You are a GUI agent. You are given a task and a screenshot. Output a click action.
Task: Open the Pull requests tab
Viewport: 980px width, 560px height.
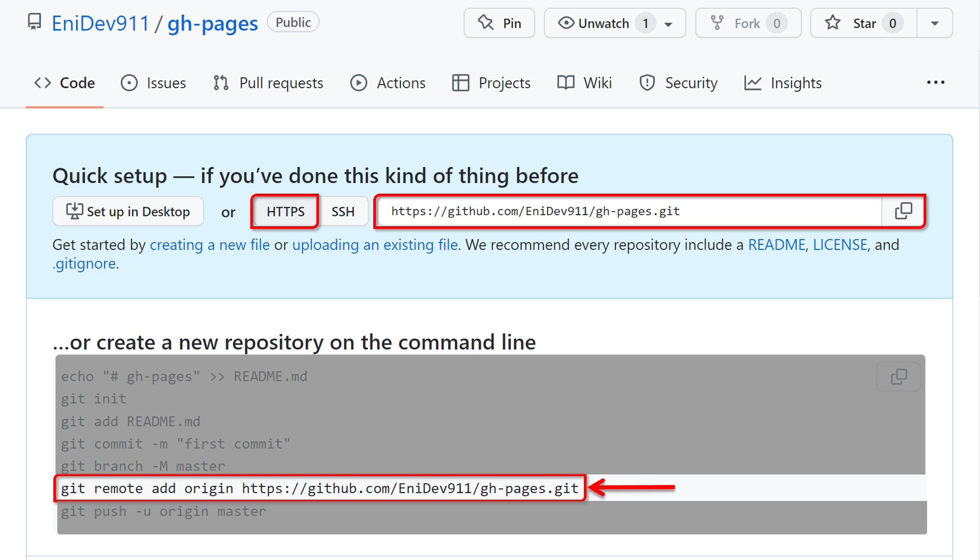pos(268,83)
